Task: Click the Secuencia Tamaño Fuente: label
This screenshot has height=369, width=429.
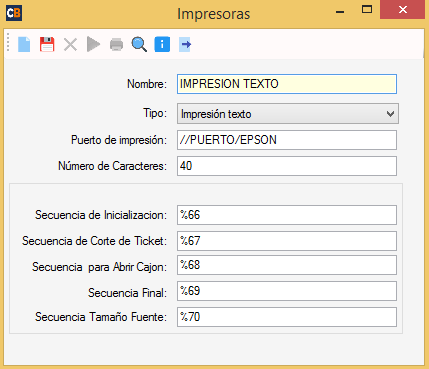Action: click(x=101, y=317)
